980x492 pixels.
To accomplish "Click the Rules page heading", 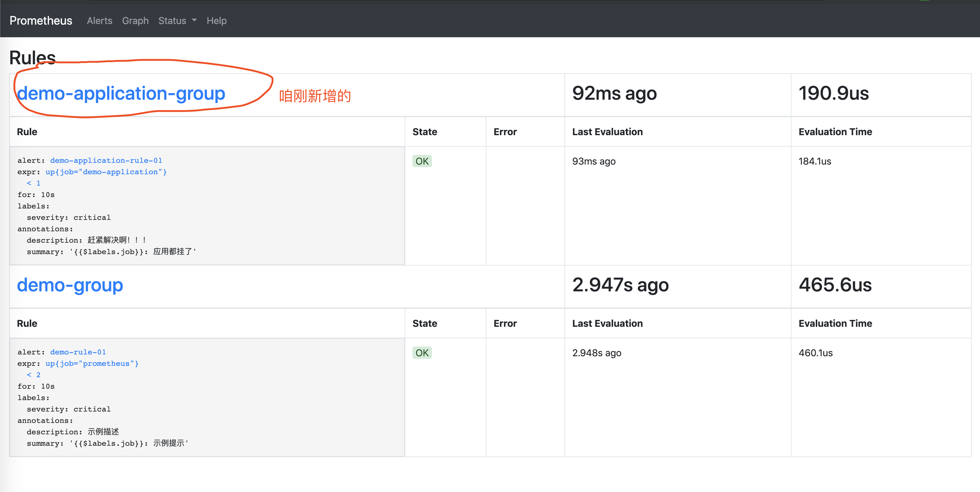I will tap(32, 58).
